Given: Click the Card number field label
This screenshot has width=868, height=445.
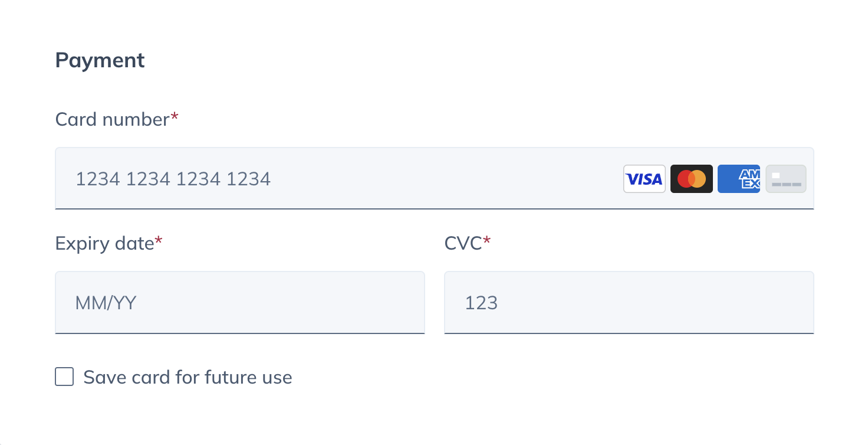Looking at the screenshot, I should coord(113,119).
